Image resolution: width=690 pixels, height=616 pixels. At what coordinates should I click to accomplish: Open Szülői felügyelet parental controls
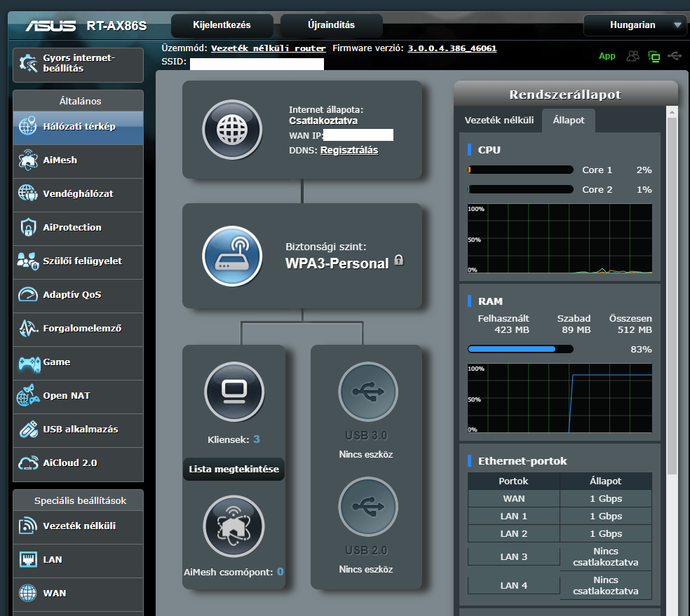pos(79,262)
